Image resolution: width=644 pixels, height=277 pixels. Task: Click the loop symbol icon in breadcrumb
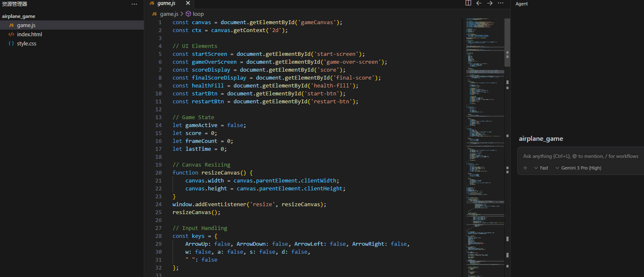pyautogui.click(x=188, y=14)
